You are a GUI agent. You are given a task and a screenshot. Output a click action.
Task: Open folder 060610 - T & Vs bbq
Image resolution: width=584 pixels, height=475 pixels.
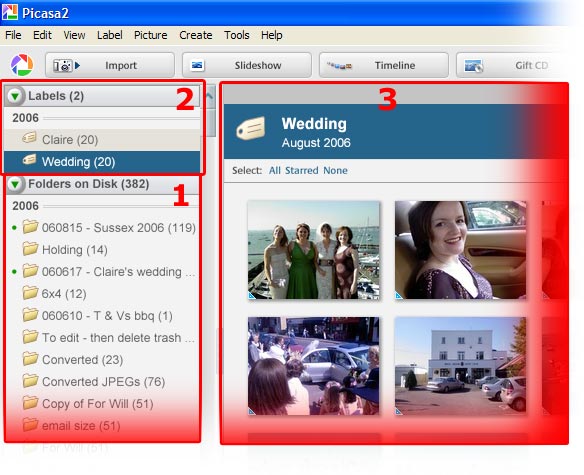[107, 316]
